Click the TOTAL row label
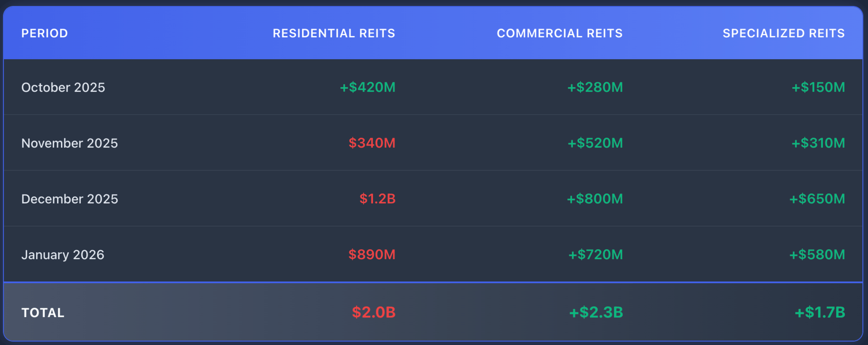The image size is (868, 345). (43, 312)
